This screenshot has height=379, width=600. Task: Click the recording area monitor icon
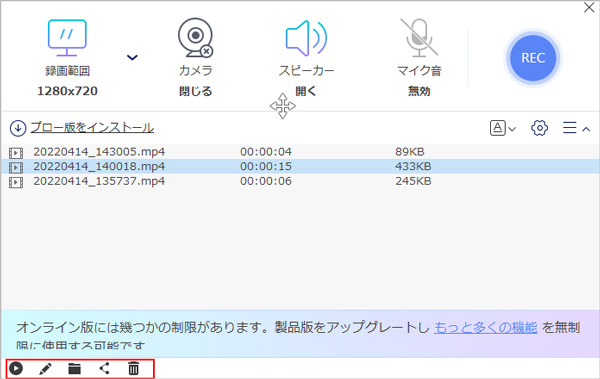[67, 38]
